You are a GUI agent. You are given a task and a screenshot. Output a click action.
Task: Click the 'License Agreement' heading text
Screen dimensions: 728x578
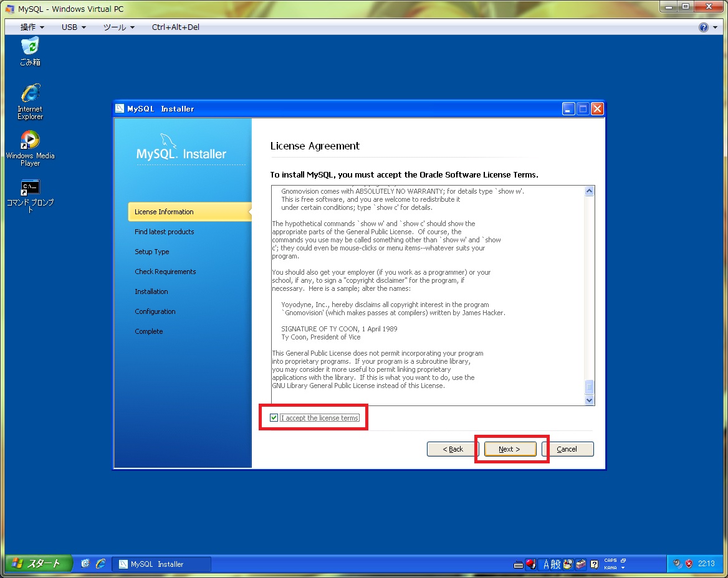315,146
